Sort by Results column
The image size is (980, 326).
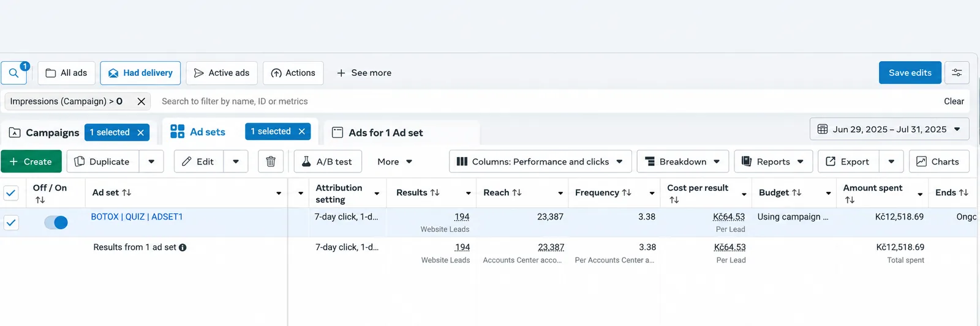point(435,193)
